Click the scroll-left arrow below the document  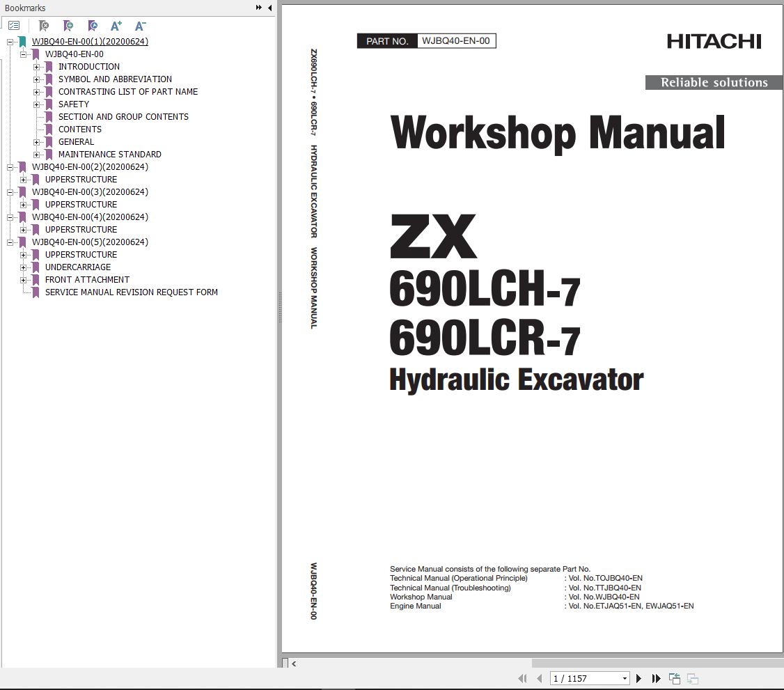click(x=294, y=664)
